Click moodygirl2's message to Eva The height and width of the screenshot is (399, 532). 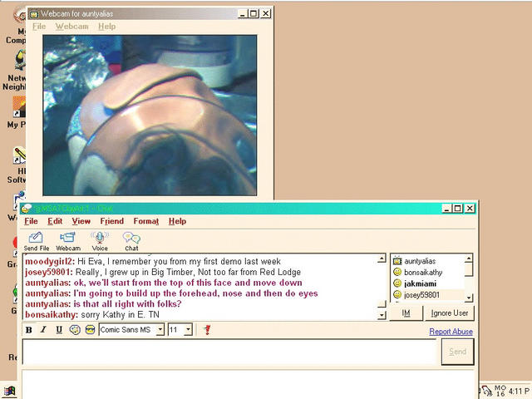(153, 262)
